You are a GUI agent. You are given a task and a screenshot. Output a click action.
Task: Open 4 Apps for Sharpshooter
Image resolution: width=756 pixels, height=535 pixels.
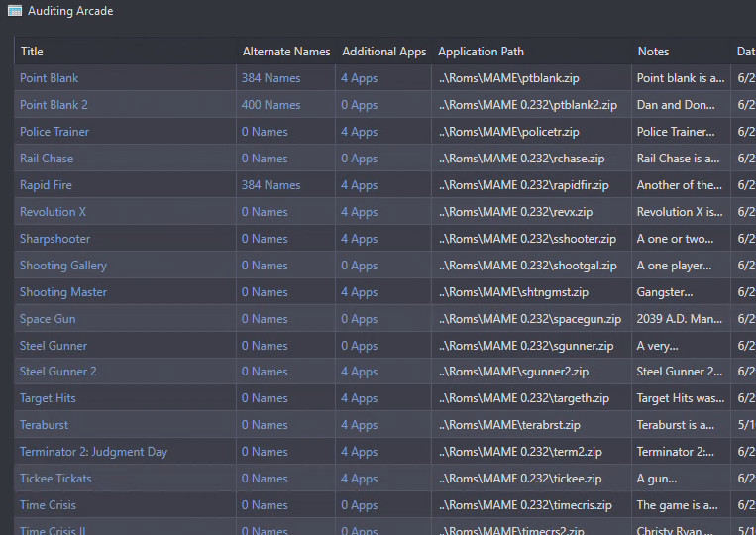[x=360, y=239]
